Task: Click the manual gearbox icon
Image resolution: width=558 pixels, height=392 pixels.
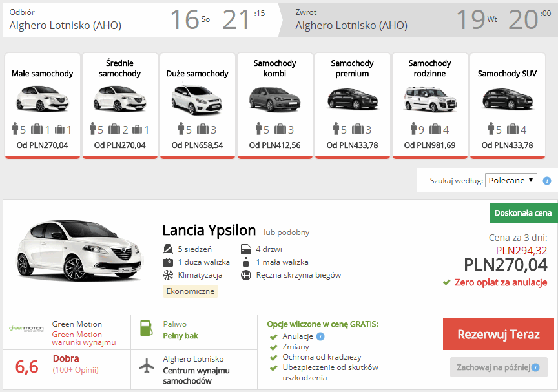Action: click(x=245, y=275)
